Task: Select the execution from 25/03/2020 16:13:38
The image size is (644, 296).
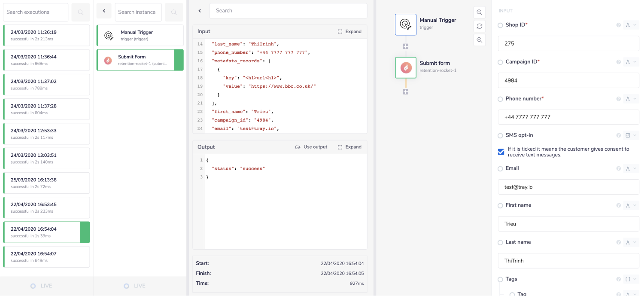Action: click(x=46, y=183)
